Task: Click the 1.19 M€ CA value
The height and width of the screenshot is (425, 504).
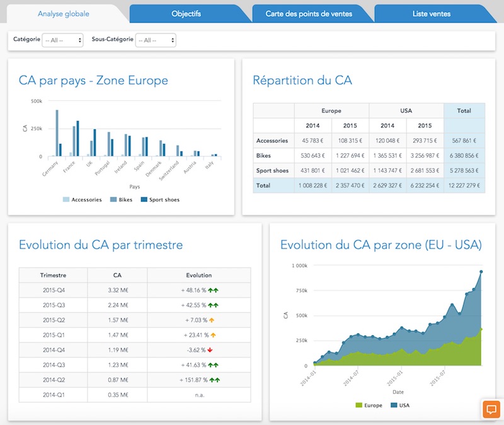Action: pyautogui.click(x=118, y=350)
